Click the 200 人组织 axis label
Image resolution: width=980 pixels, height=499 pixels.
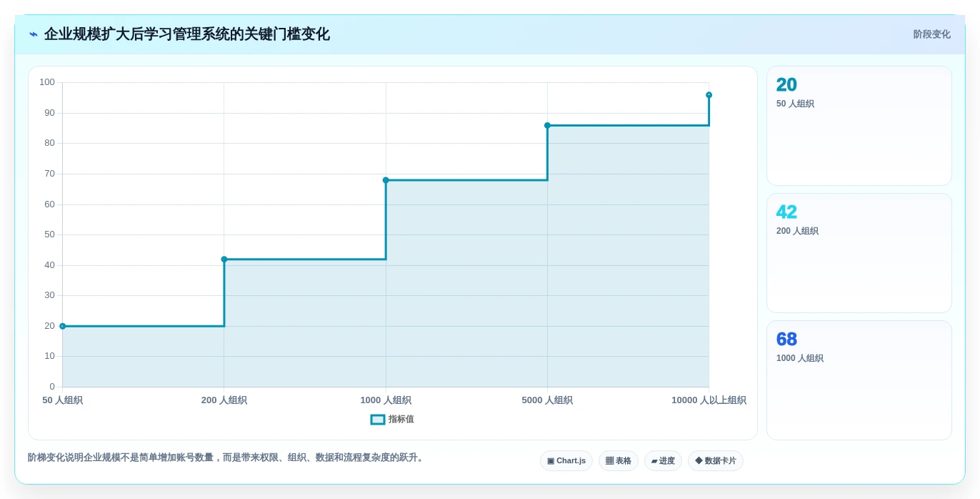pyautogui.click(x=224, y=400)
